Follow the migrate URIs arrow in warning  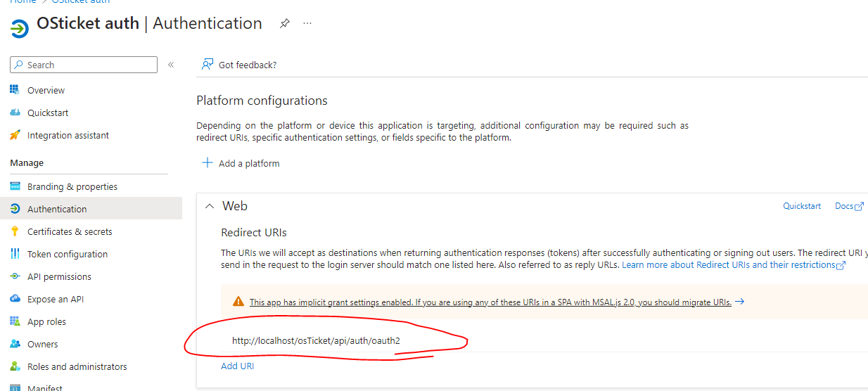739,302
